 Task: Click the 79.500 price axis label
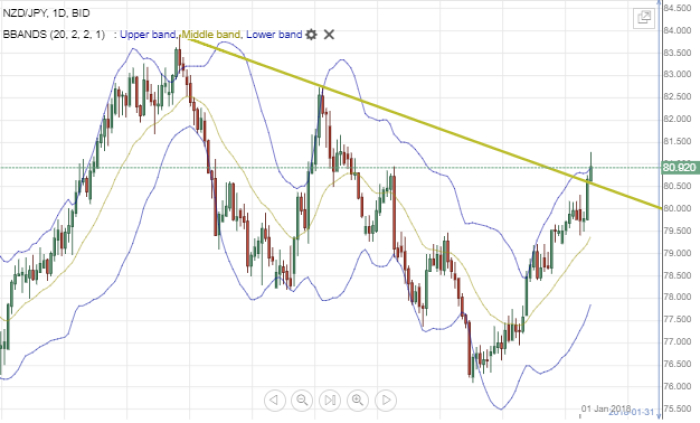677,231
